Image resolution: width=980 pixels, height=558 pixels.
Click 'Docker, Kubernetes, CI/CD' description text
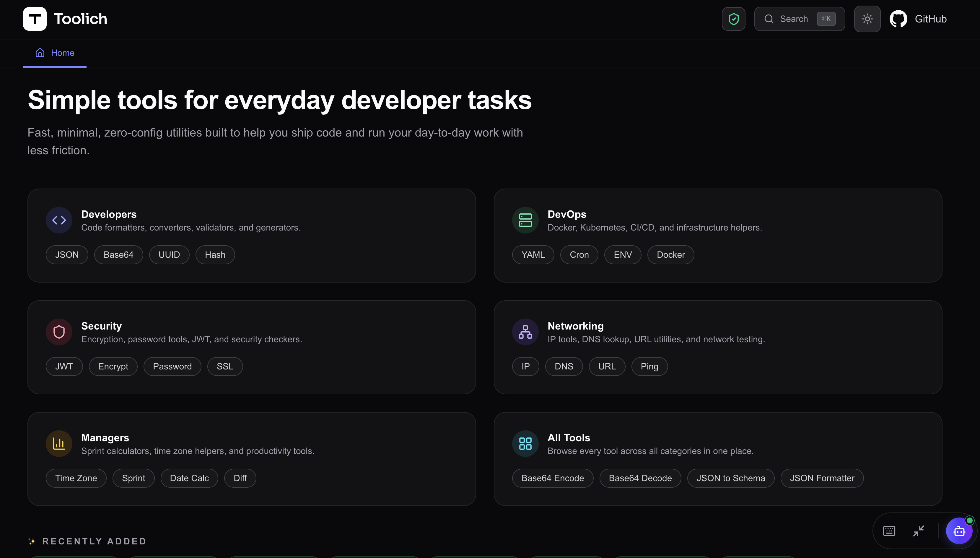(655, 228)
